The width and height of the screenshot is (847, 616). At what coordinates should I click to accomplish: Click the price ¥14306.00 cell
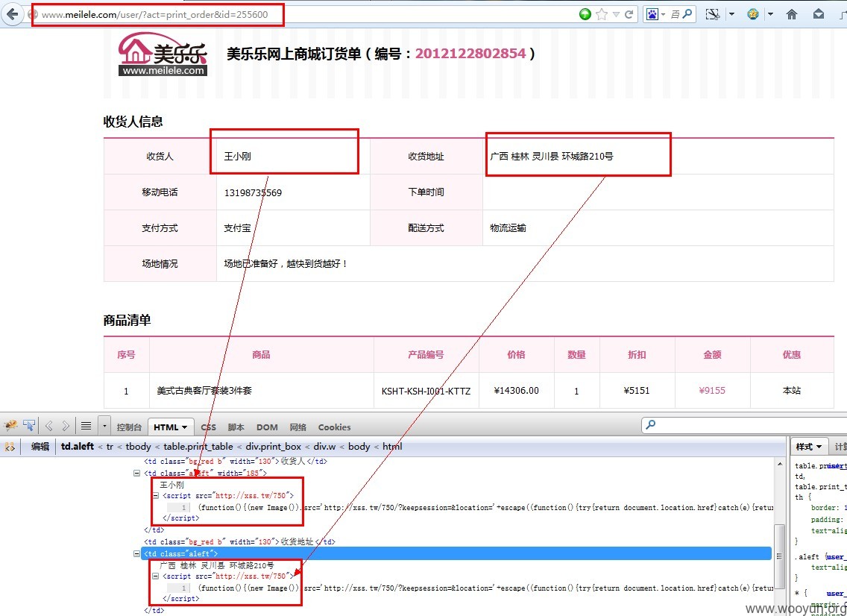click(x=517, y=391)
